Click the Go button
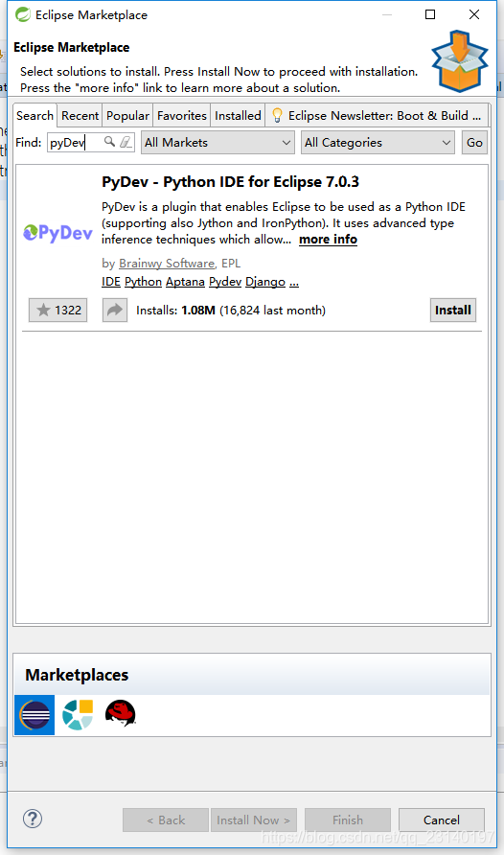 pyautogui.click(x=474, y=142)
